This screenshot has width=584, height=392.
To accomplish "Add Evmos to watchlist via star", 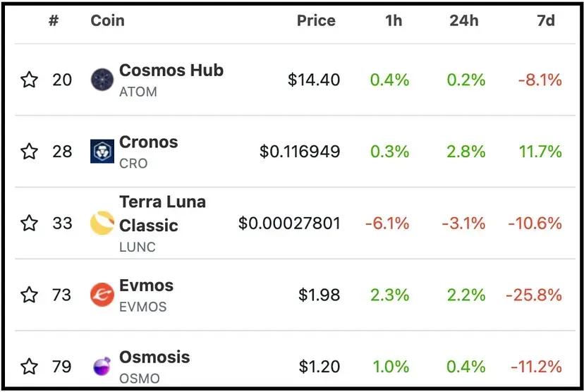I will (29, 295).
